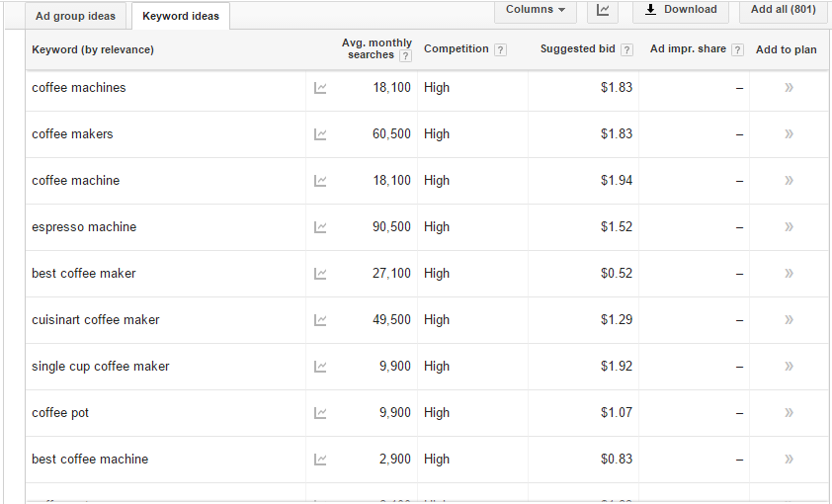Screen dimensions: 832x504
Task: Sort by Keyword (by relevance) header
Action: pos(93,49)
